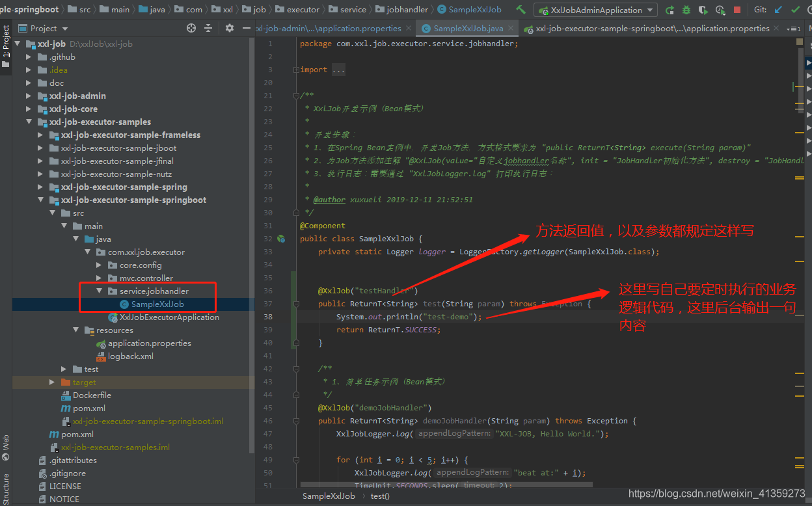Start debugging with the green bug icon
The width and height of the screenshot is (812, 506).
tap(686, 10)
